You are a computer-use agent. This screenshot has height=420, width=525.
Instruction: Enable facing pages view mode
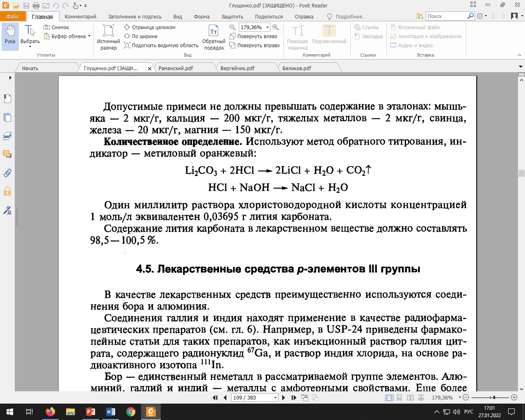tap(410, 397)
